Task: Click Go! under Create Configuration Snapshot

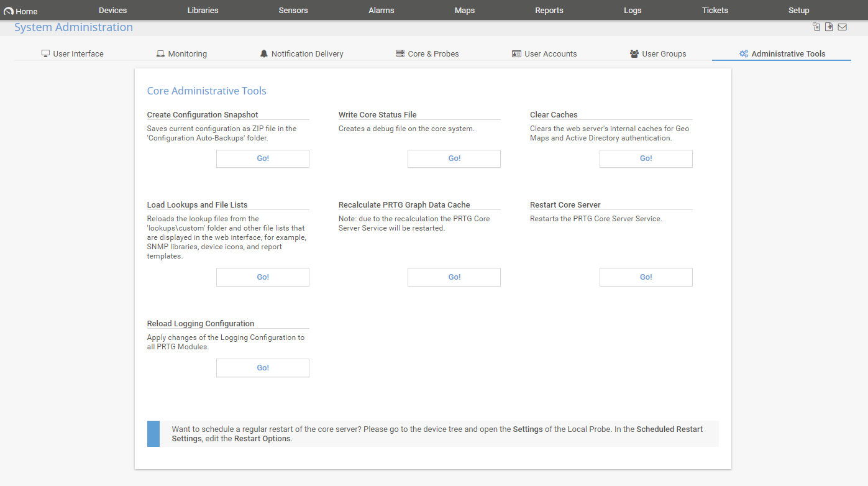Action: [263, 158]
